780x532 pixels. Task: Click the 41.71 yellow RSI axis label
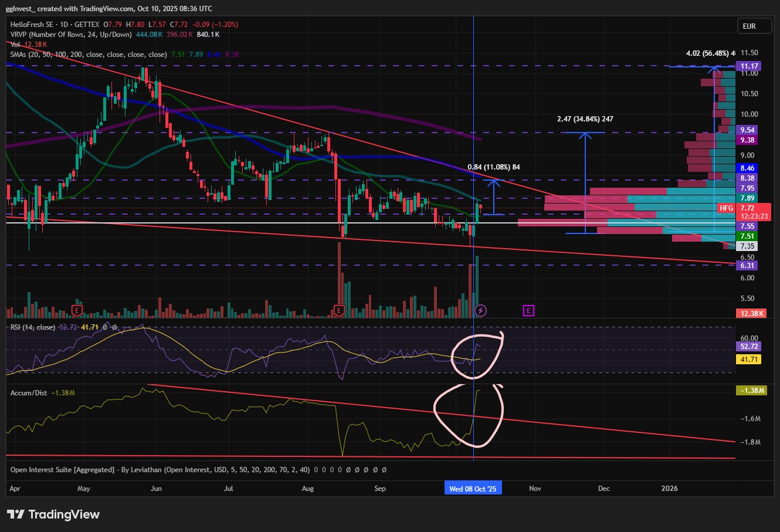tap(748, 360)
